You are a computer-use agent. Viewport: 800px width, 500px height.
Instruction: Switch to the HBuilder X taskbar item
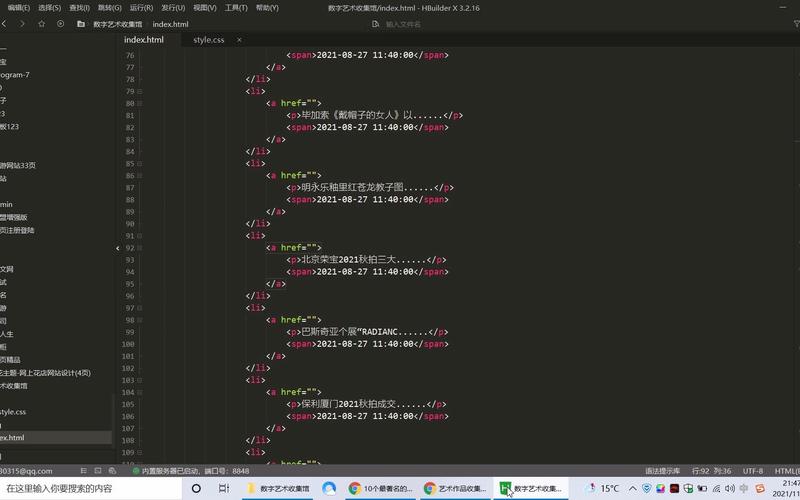pyautogui.click(x=531, y=488)
